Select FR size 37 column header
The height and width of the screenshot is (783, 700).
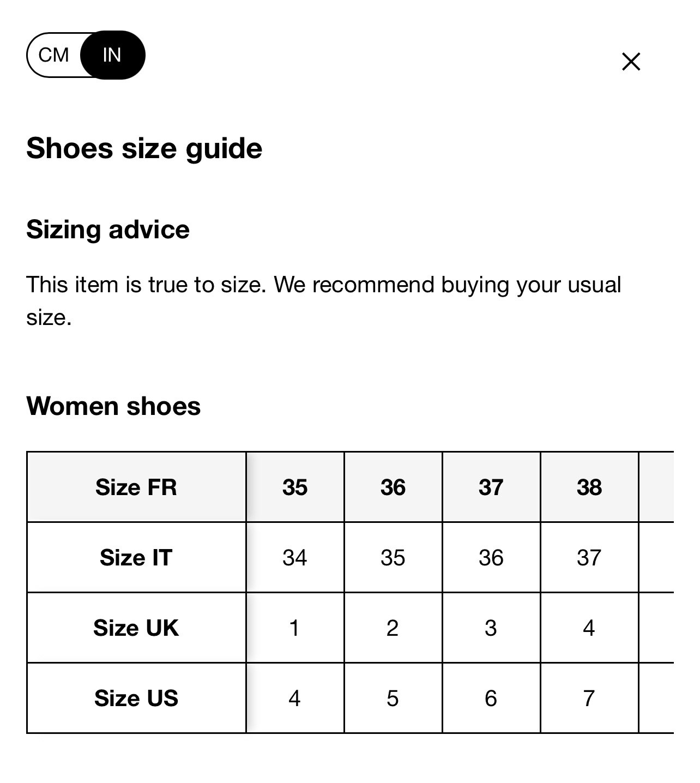(491, 487)
